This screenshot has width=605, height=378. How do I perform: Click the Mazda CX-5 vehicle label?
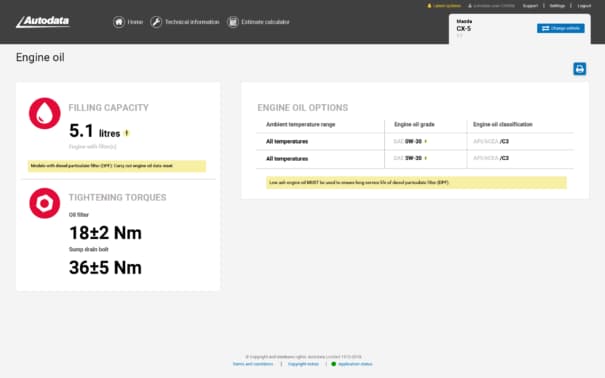464,25
